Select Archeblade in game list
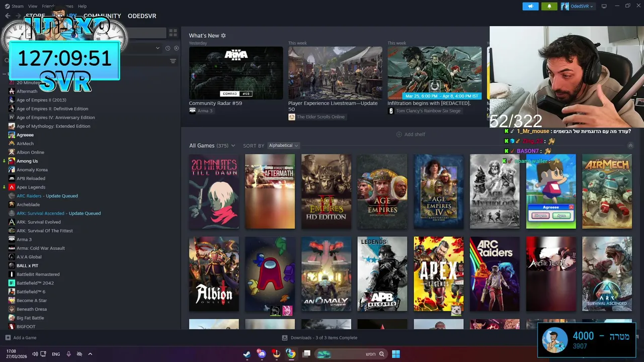The image size is (644, 362). click(x=28, y=205)
